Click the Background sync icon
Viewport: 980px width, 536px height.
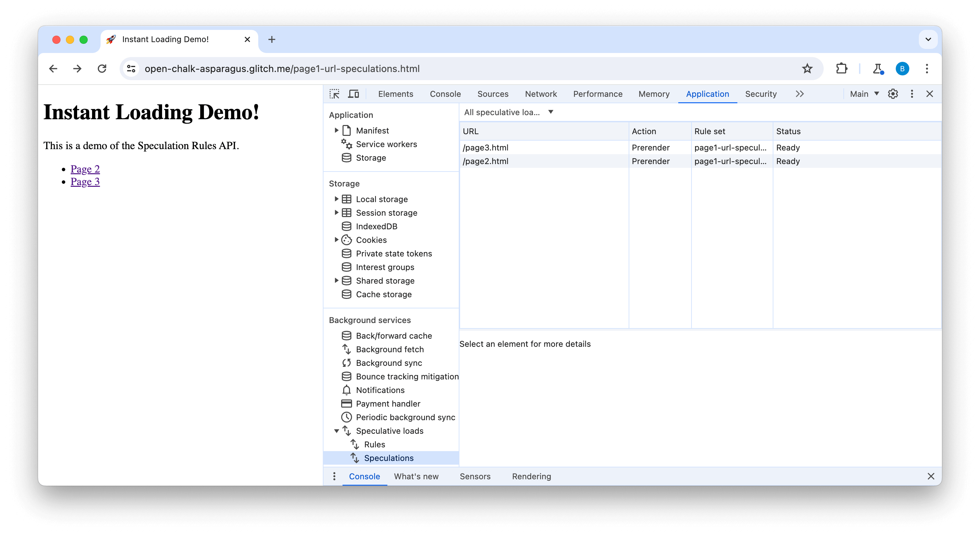pos(346,362)
